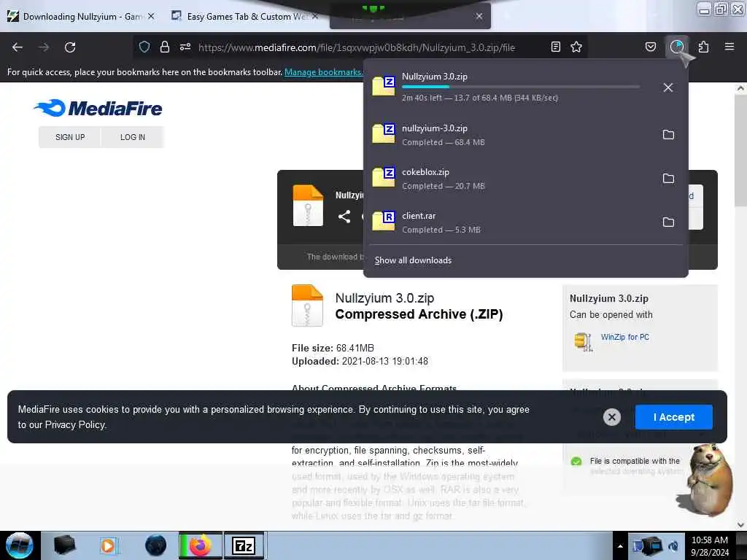The width and height of the screenshot is (747, 560).
Task: Click the scrollbar up arrow
Action: point(740,88)
